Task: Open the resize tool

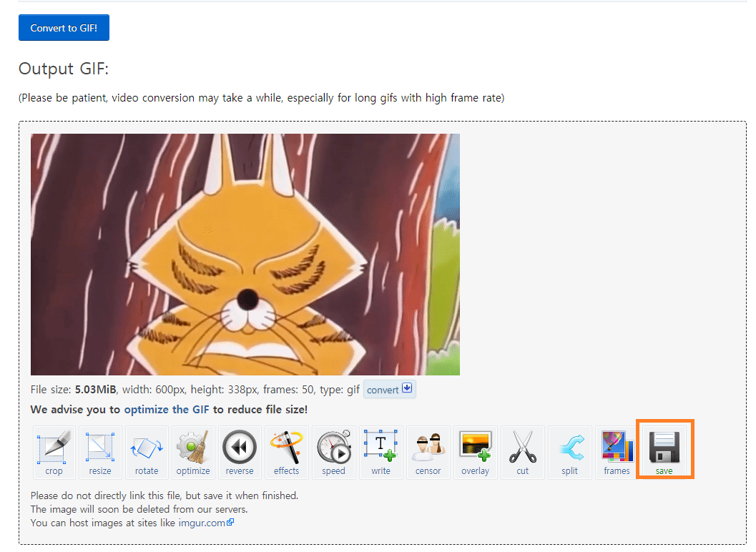Action: click(x=100, y=452)
